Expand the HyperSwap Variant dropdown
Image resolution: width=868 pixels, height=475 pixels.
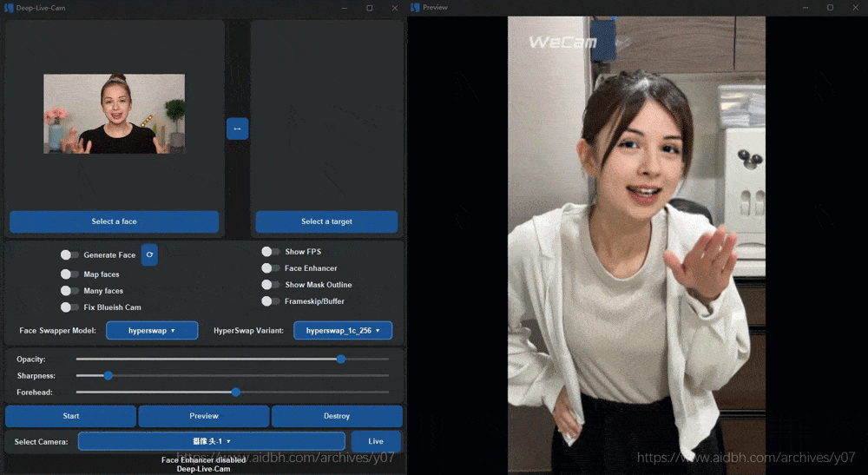(343, 331)
